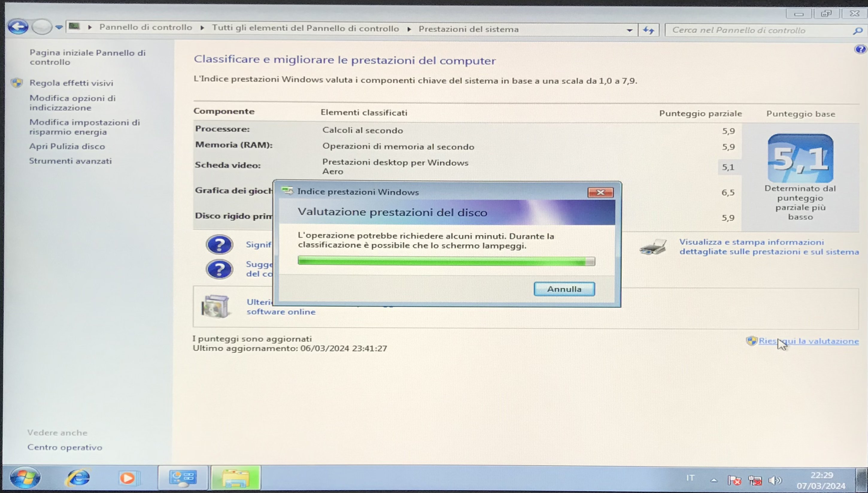Open Windows Media Player from taskbar
868x493 pixels.
128,478
